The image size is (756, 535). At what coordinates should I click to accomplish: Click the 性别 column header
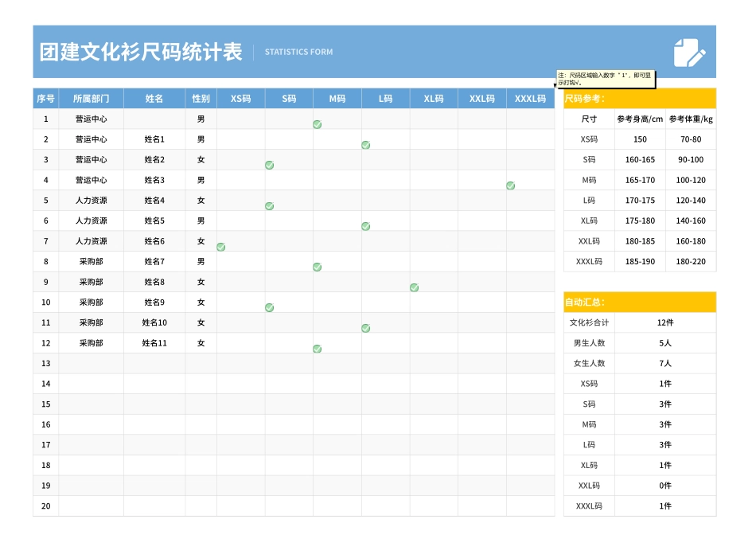point(201,98)
